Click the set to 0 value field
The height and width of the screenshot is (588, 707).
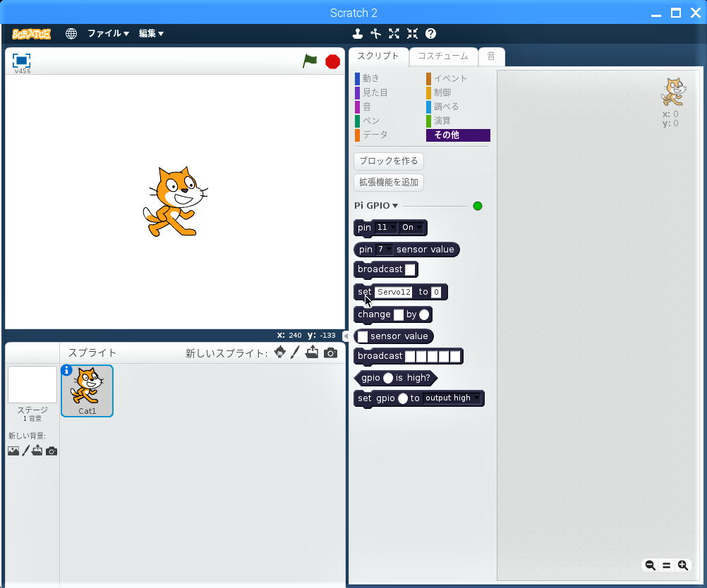click(436, 292)
